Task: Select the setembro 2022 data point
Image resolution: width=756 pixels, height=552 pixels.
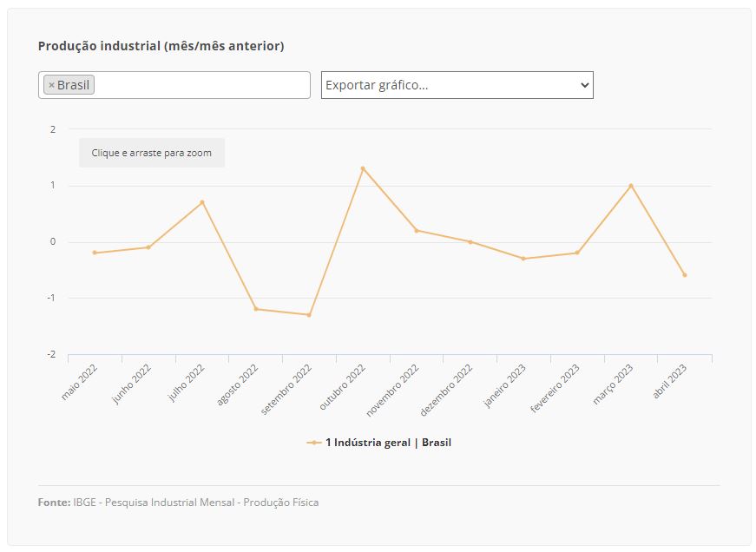Action: tap(309, 315)
